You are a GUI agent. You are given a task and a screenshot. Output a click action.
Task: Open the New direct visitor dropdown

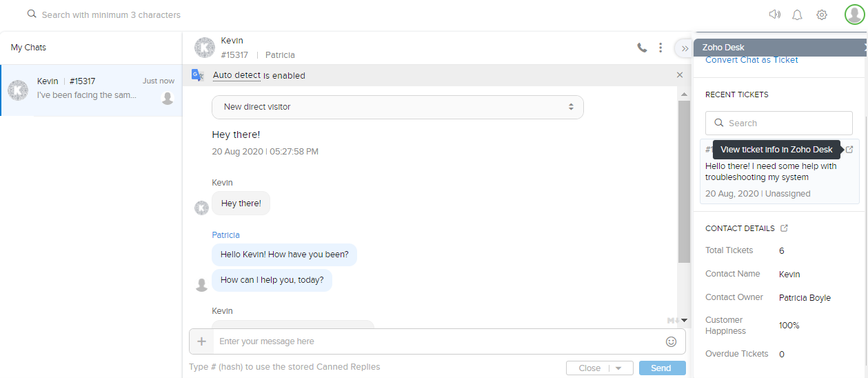pyautogui.click(x=397, y=107)
